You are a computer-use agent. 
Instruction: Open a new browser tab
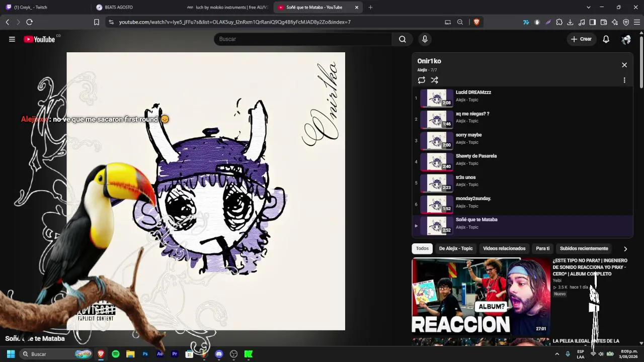[371, 7]
